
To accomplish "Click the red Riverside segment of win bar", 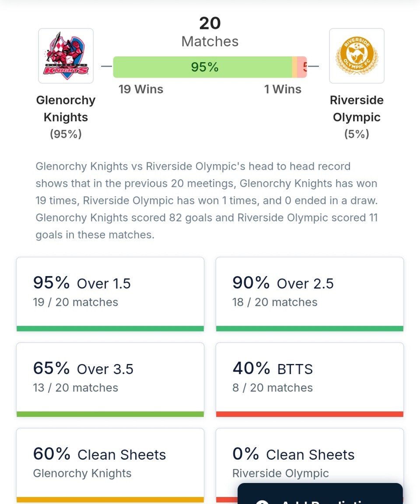I will pos(302,67).
